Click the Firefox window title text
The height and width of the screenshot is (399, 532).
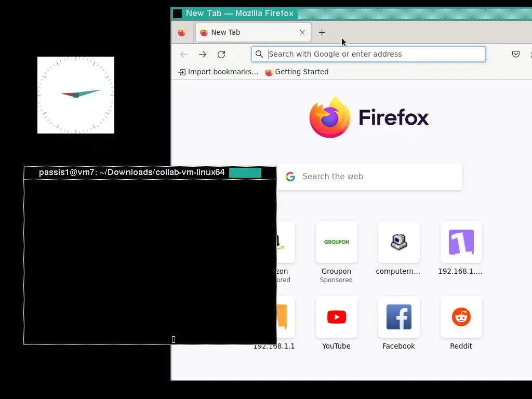pos(240,13)
